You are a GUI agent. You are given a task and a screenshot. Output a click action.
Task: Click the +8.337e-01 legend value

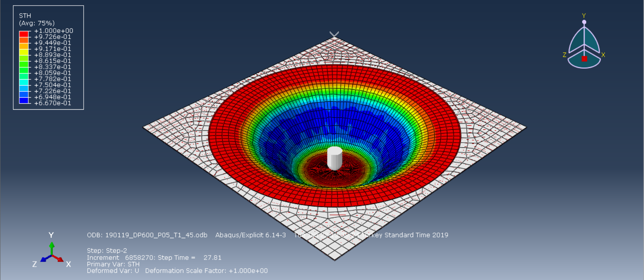(x=53, y=67)
